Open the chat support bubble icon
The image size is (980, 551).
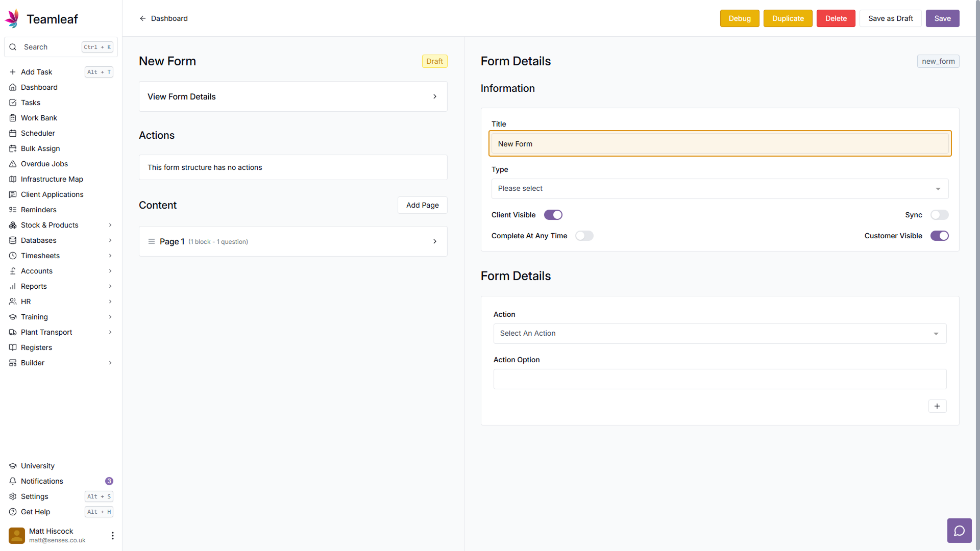(x=959, y=531)
